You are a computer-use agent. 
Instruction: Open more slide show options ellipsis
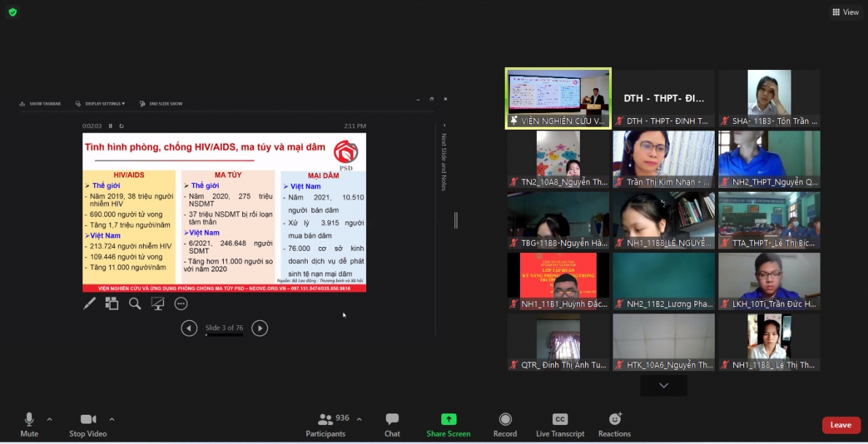coord(181,303)
